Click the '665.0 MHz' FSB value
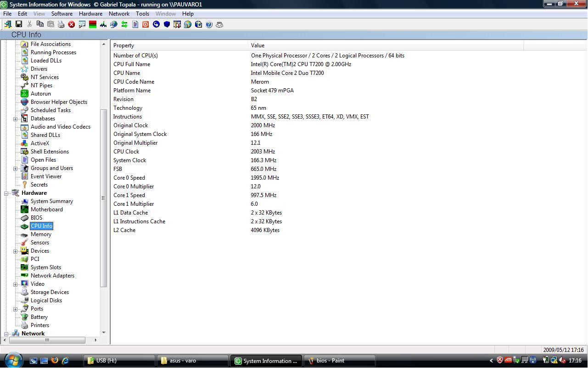Screen dimensions: 588x368 click(x=263, y=169)
